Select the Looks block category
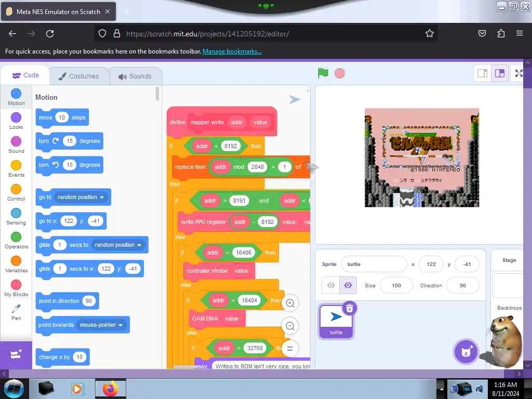This screenshot has width=532, height=399. coord(16,121)
